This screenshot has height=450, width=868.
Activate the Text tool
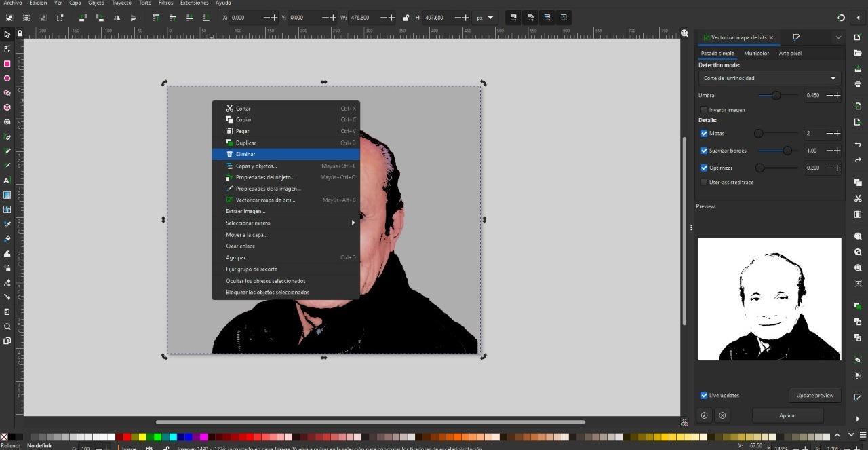(x=7, y=181)
